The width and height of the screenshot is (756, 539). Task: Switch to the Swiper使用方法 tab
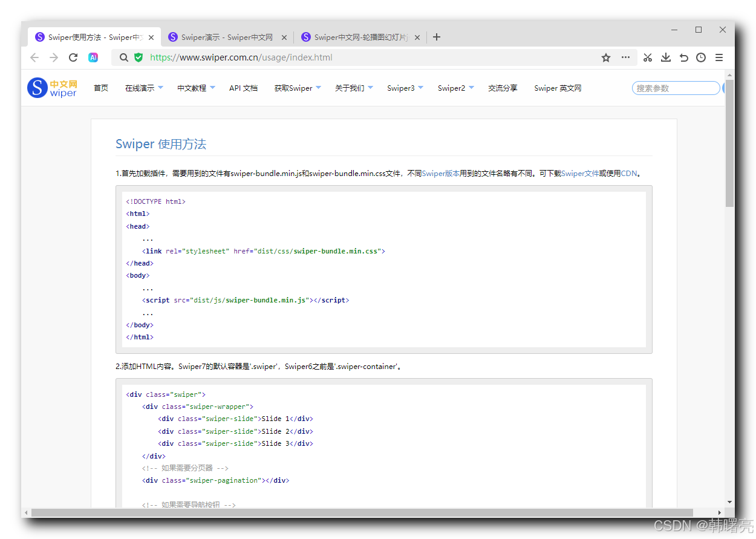94,38
